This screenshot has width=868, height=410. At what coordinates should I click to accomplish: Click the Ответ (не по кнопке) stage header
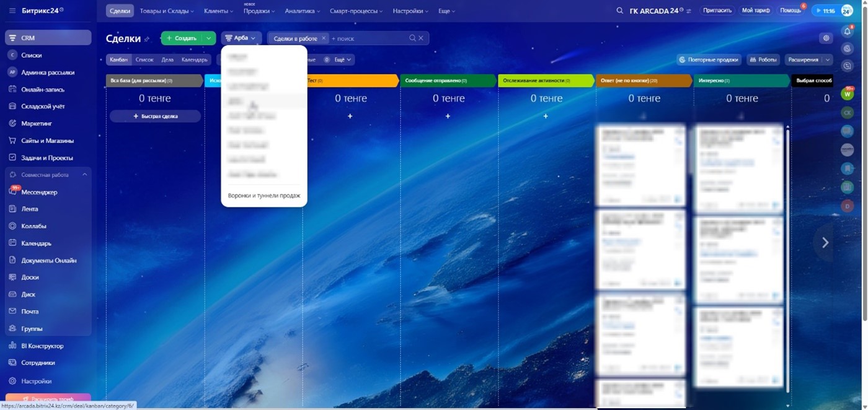point(644,81)
